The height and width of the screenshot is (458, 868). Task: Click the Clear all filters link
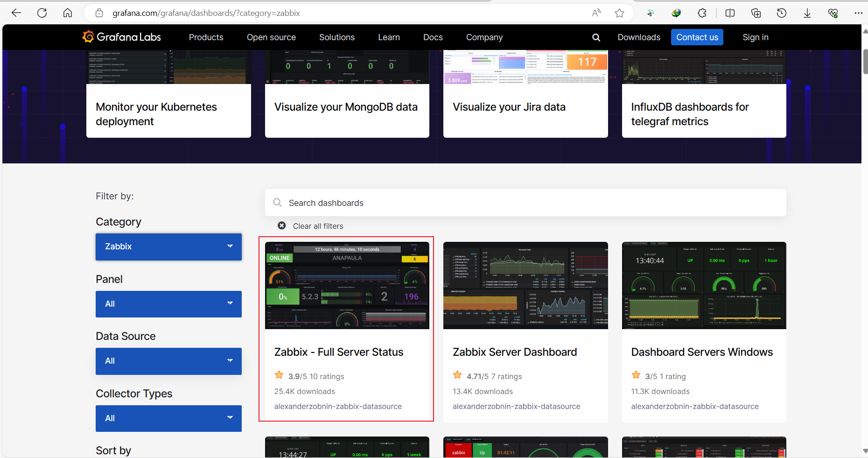click(x=318, y=226)
